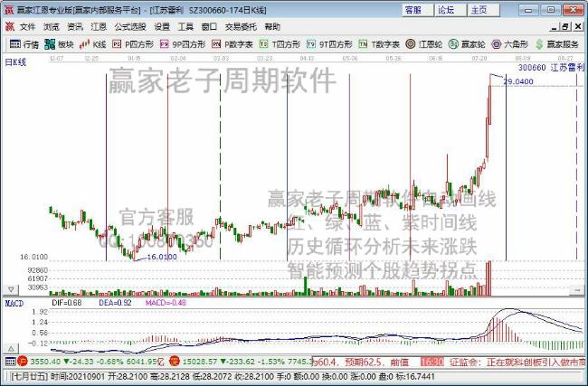Open the 江恩 menu
The height and width of the screenshot is (386, 588).
click(x=99, y=27)
